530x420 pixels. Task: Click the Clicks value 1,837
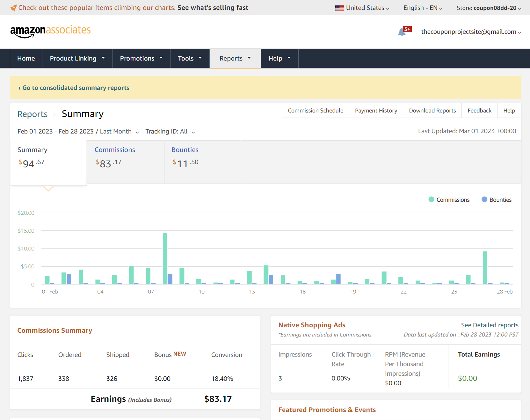tap(25, 379)
